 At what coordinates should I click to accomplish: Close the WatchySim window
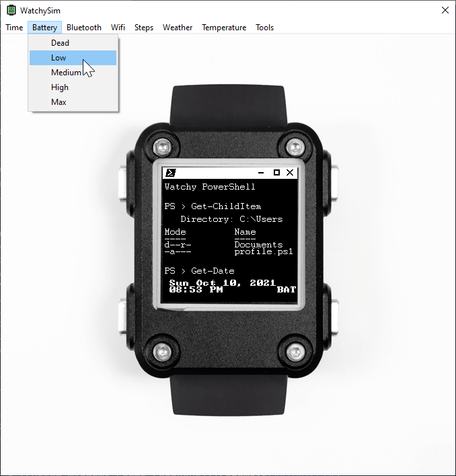[x=445, y=10]
